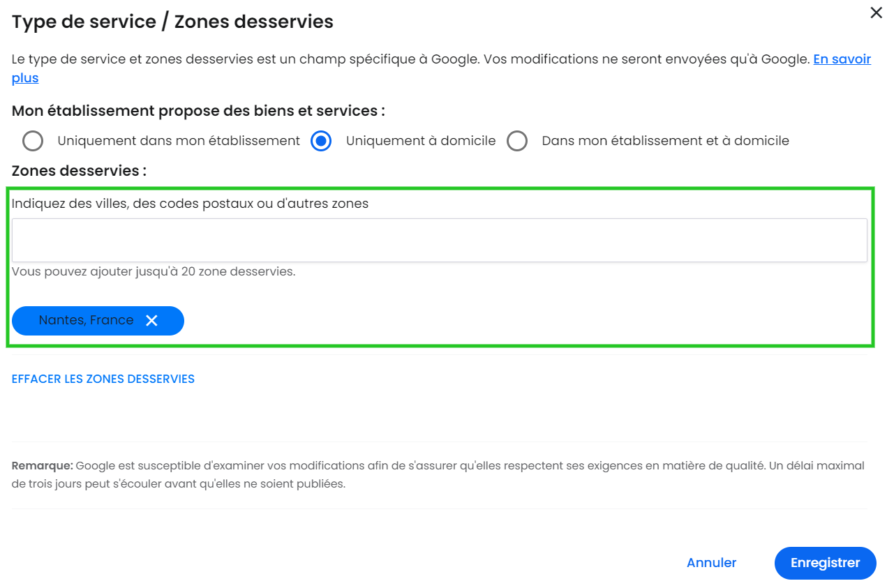Save changes with the Enregistrer button
The height and width of the screenshot is (588, 887).
[x=825, y=563]
